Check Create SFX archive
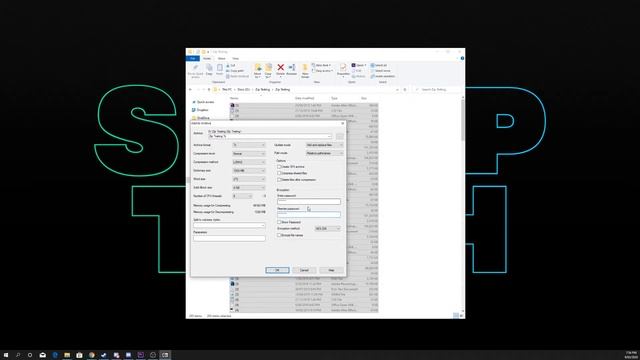Image resolution: width=640 pixels, height=360 pixels. click(x=279, y=167)
